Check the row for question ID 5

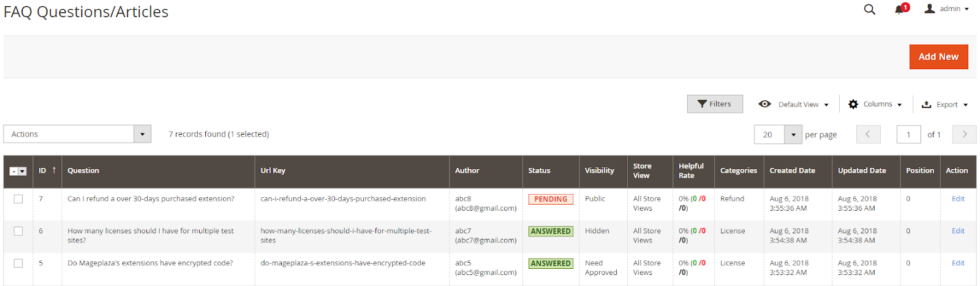coord(18,263)
